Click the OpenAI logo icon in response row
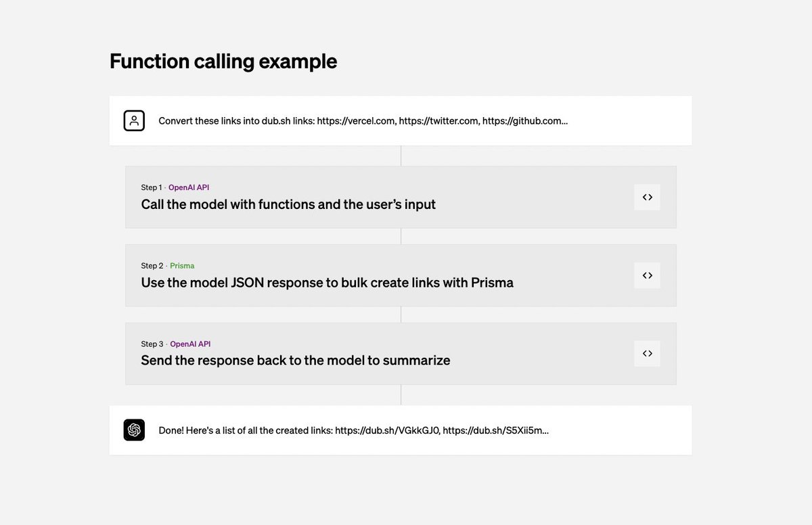This screenshot has width=812, height=525. pyautogui.click(x=134, y=430)
